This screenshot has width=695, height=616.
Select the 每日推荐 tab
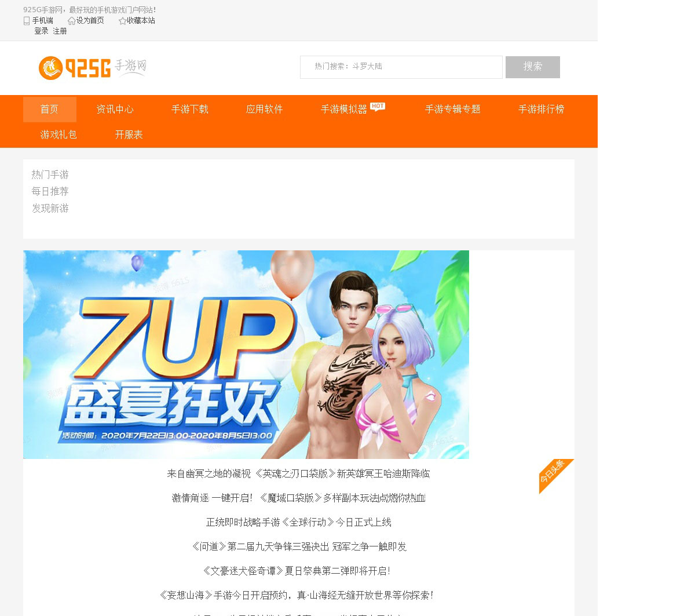pyautogui.click(x=50, y=191)
